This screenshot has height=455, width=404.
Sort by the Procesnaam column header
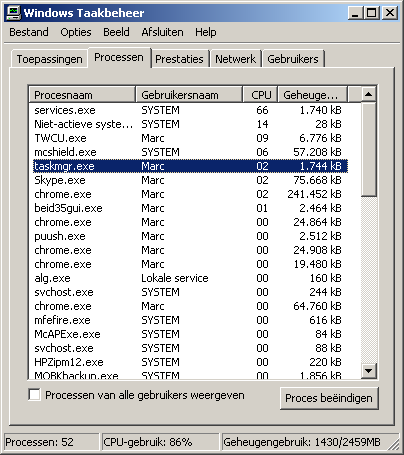82,95
